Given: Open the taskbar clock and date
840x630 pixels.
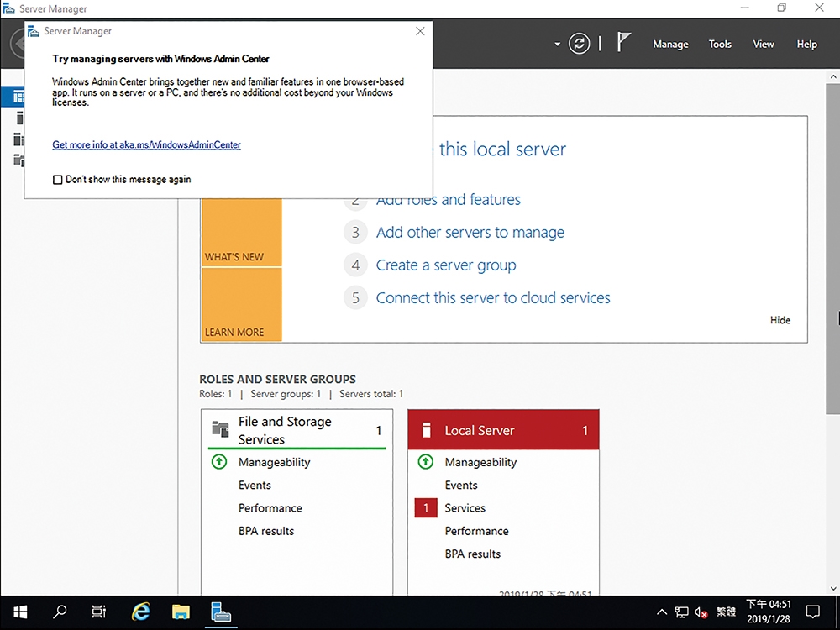Looking at the screenshot, I should tap(769, 612).
